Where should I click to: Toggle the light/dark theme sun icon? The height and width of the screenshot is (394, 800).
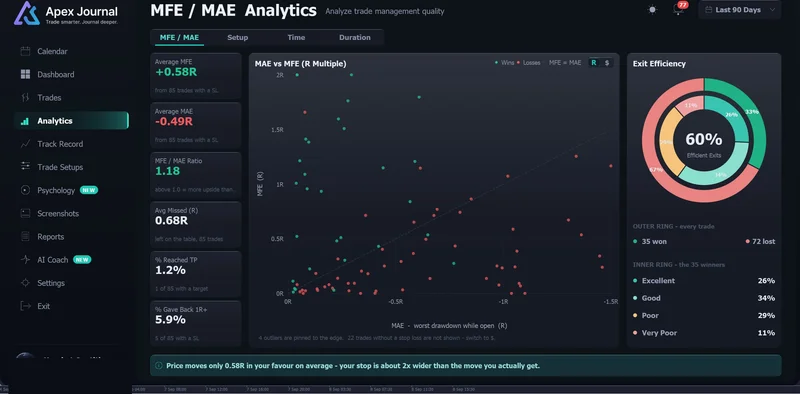point(652,10)
